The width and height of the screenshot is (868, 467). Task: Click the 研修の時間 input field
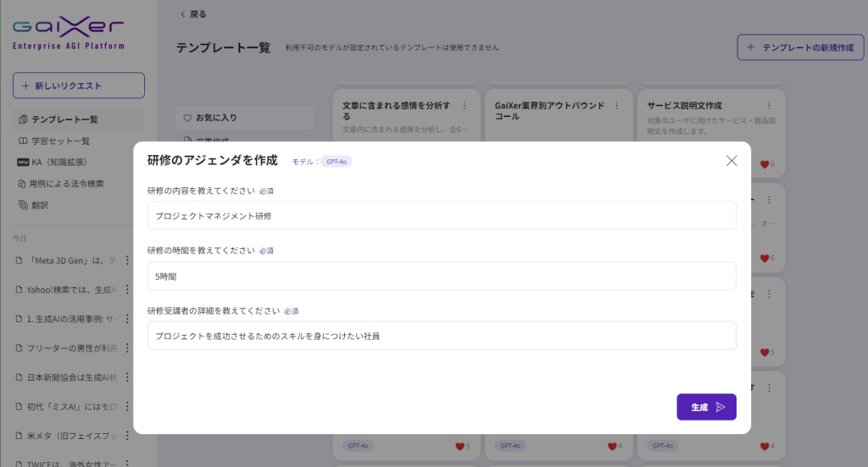click(x=441, y=275)
